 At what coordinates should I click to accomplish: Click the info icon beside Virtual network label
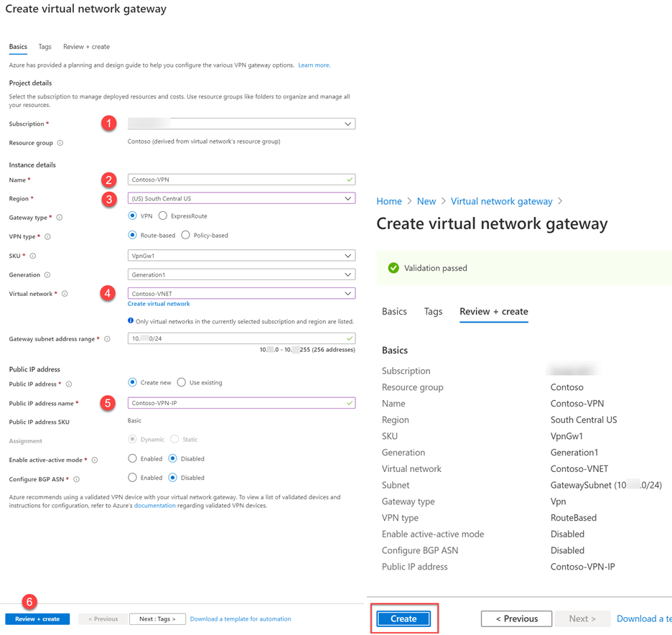click(x=65, y=294)
